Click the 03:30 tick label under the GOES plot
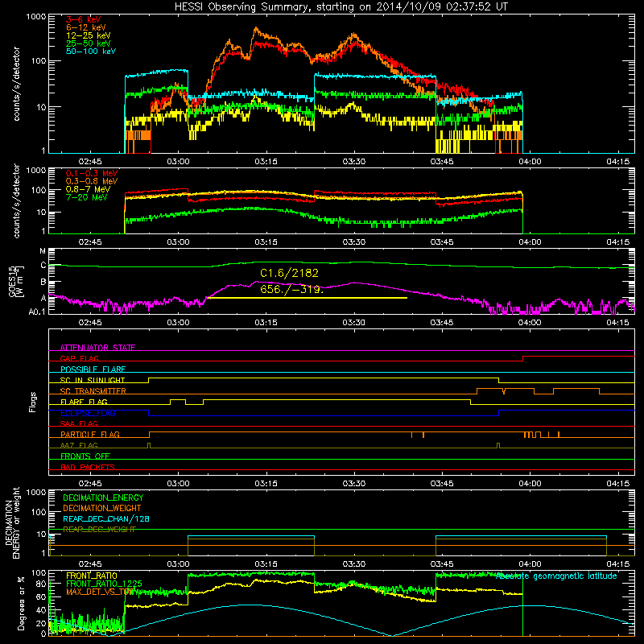Image resolution: width=644 pixels, height=644 pixels. [x=353, y=323]
